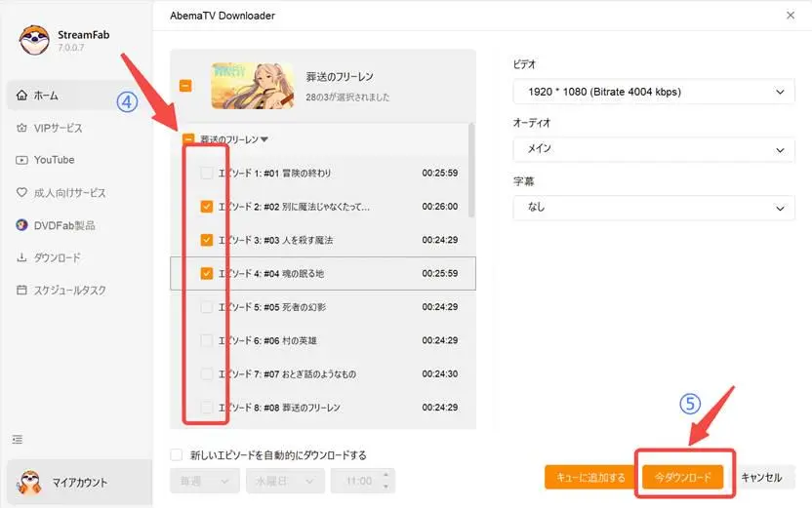
Task: Click episode 7 duration 00:24:30
Action: (x=439, y=373)
